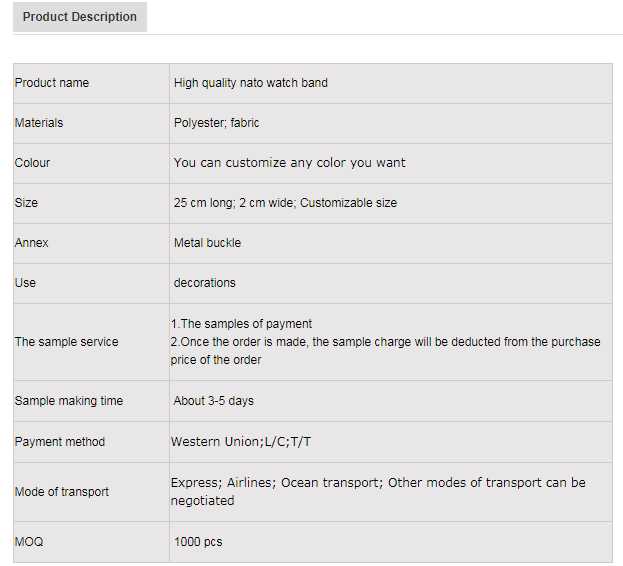The height and width of the screenshot is (566, 623).
Task: Click the 'Polyester; fabric' value cell
Action: click(217, 123)
